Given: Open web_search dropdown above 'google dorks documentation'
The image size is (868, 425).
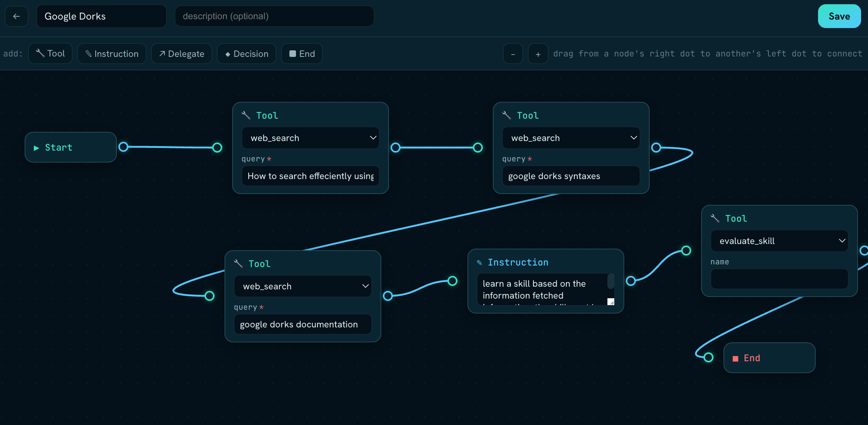Looking at the screenshot, I should pyautogui.click(x=303, y=286).
